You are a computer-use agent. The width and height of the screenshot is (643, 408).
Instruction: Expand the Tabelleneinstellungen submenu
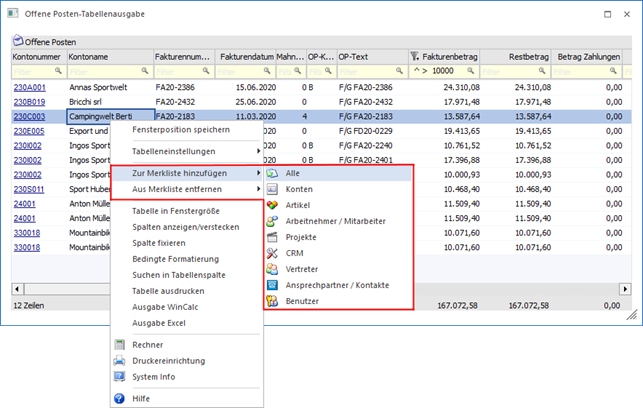click(188, 151)
